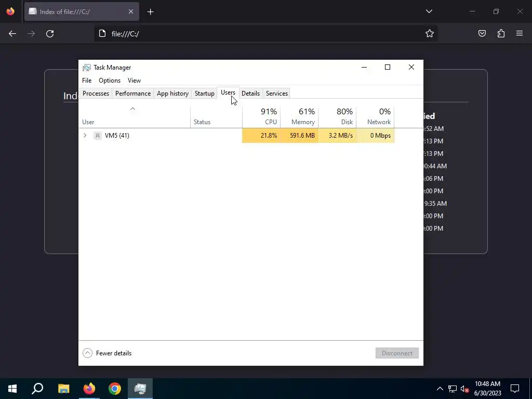Image resolution: width=532 pixels, height=399 pixels.
Task: Close the Index of file:///C:/ tab
Action: [x=131, y=11]
